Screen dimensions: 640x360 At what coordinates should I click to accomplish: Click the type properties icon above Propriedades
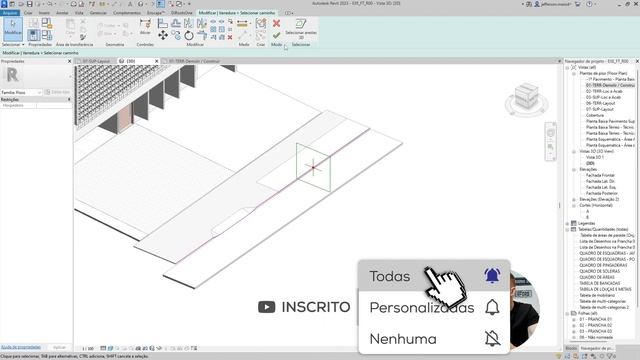coord(33,23)
